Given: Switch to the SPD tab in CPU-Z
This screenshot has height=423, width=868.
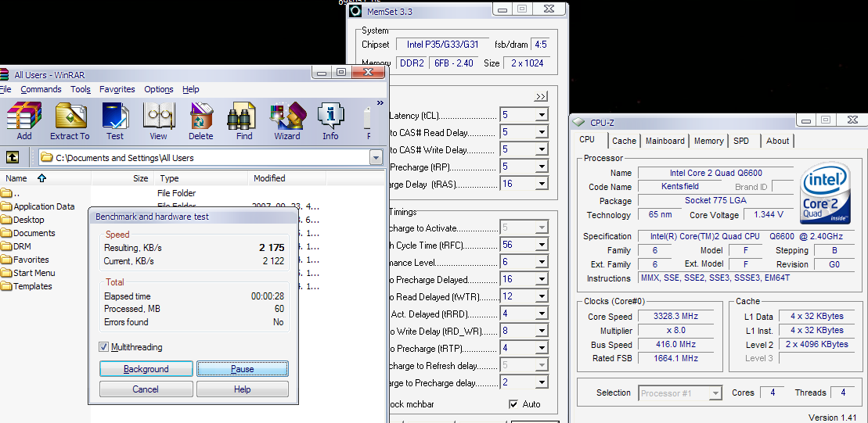Looking at the screenshot, I should point(740,141).
